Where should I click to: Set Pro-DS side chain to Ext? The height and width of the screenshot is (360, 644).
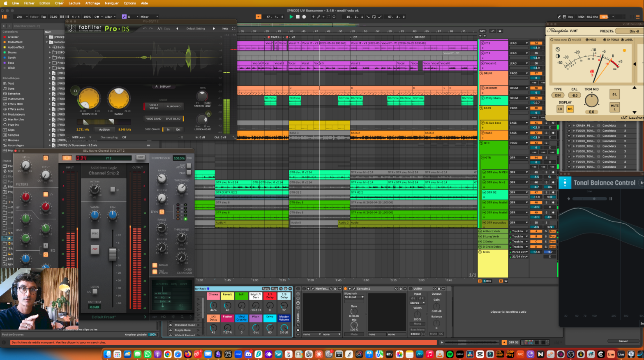pyautogui.click(x=178, y=129)
